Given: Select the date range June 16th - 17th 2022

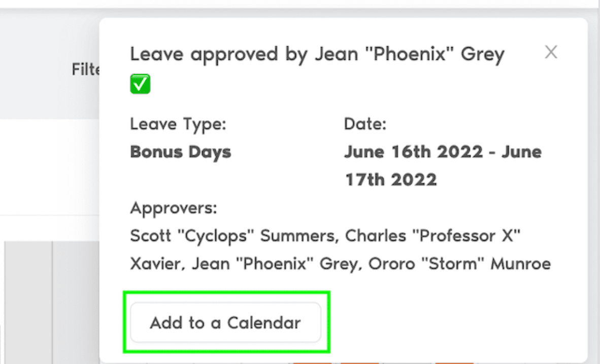Looking at the screenshot, I should 443,165.
